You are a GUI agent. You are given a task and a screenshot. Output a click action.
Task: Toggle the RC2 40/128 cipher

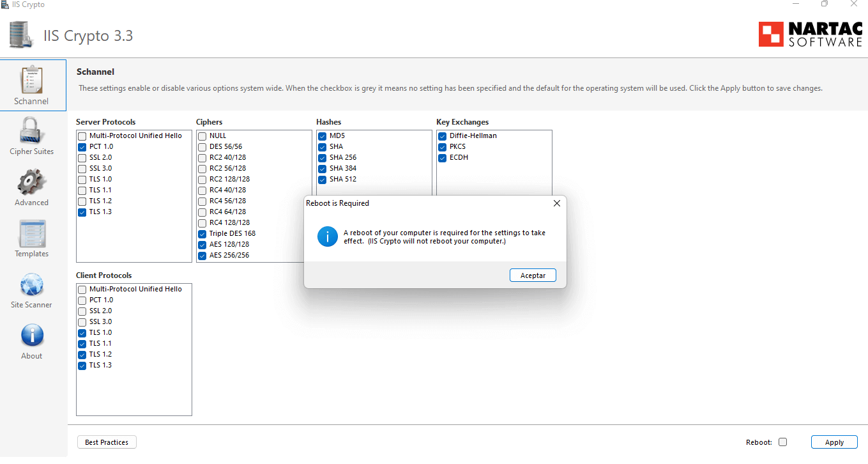[202, 158]
